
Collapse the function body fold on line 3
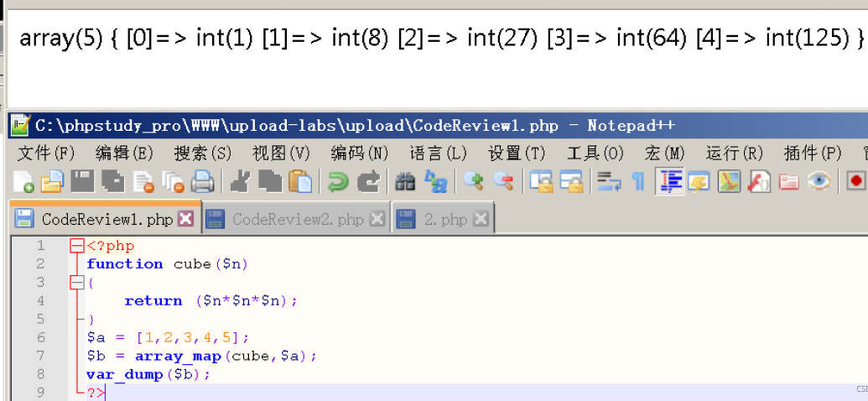77,283
